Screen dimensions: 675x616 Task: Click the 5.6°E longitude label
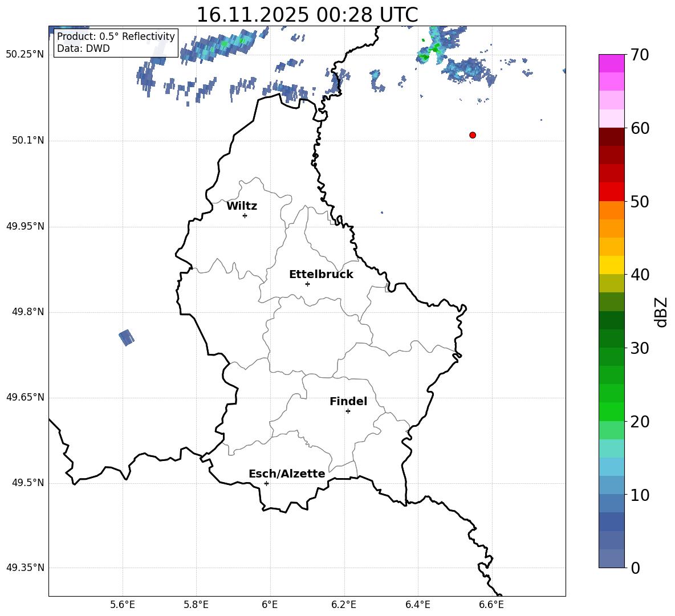point(122,605)
